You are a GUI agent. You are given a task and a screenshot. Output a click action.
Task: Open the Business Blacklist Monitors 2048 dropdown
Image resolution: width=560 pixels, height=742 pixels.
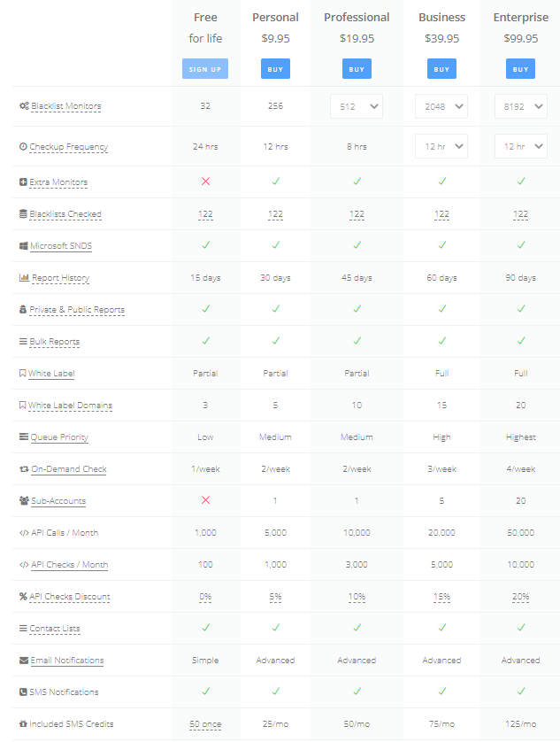pyautogui.click(x=441, y=106)
